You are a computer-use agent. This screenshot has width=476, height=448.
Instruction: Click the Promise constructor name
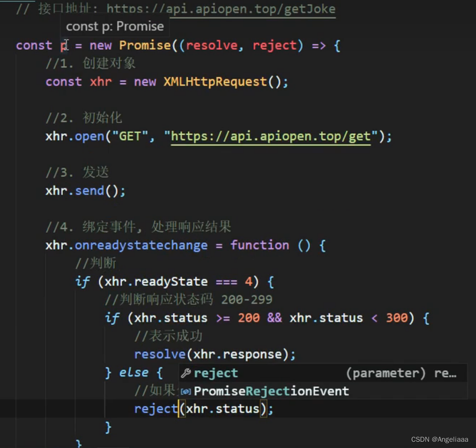[145, 45]
